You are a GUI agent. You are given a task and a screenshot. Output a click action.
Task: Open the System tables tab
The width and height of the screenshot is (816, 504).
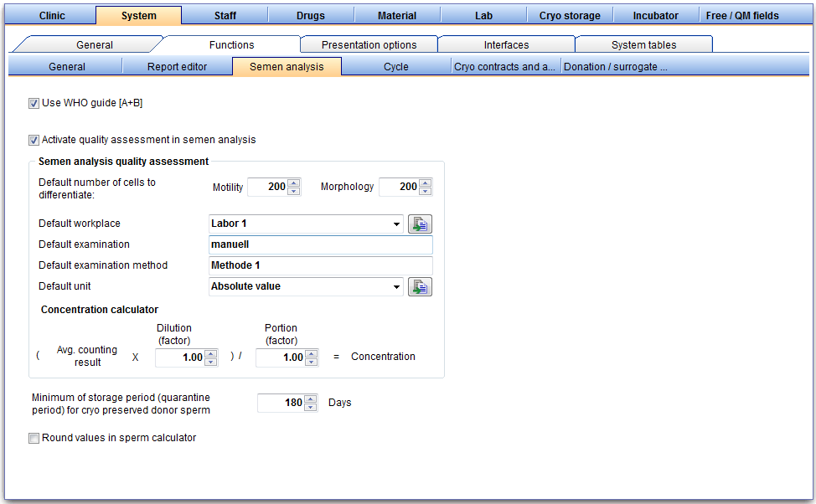click(x=643, y=44)
